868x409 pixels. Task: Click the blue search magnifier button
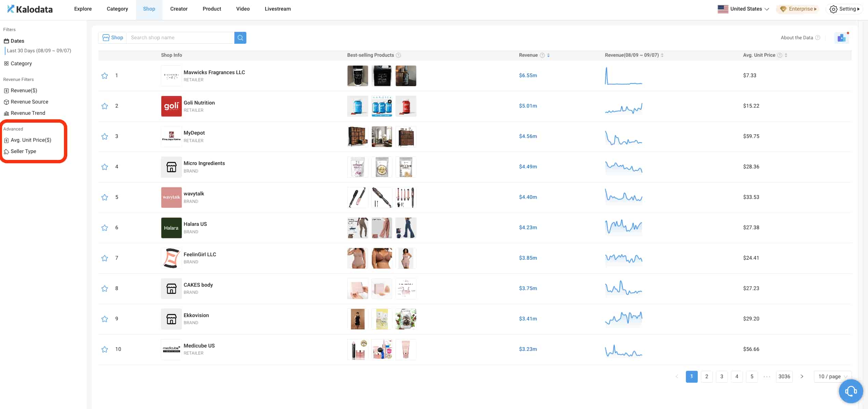tap(240, 38)
